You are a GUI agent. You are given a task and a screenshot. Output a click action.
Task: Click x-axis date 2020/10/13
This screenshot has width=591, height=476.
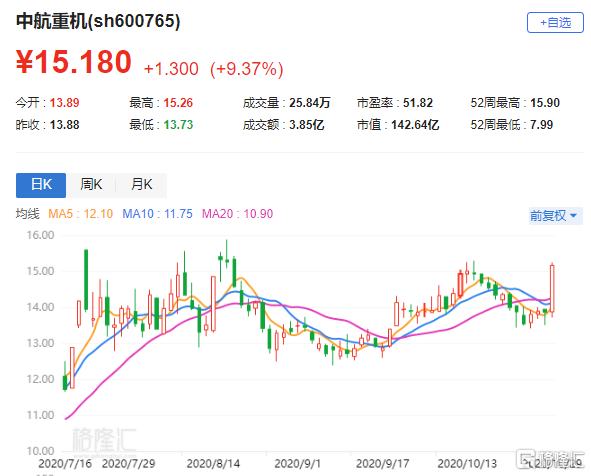[x=467, y=464]
